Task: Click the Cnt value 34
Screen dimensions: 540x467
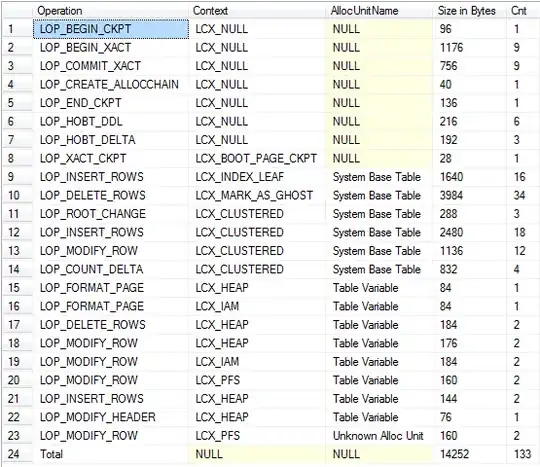Action: click(x=519, y=195)
